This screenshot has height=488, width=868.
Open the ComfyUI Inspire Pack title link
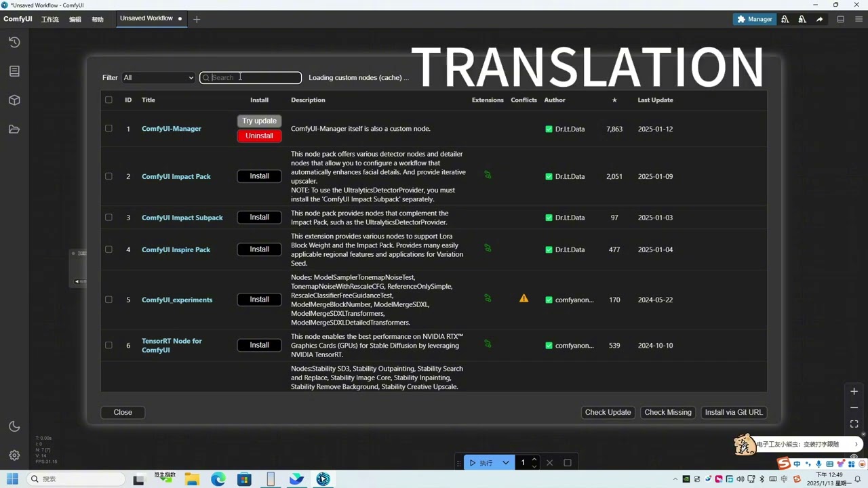pyautogui.click(x=176, y=249)
